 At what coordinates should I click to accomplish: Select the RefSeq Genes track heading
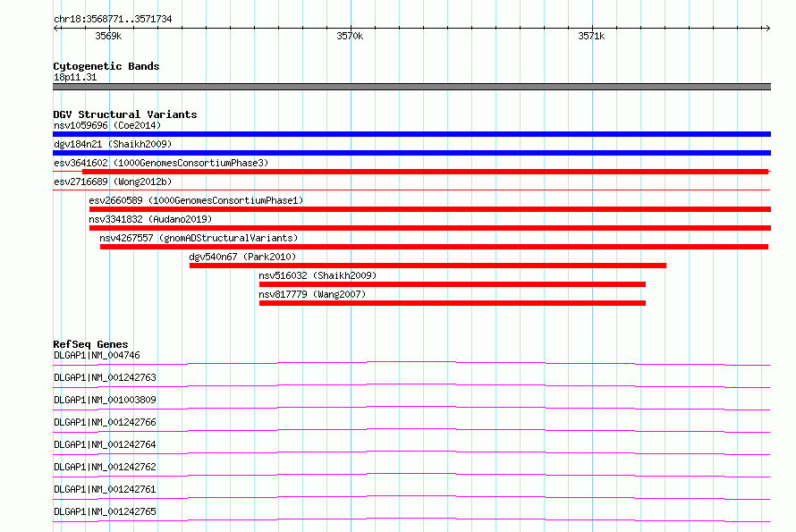(x=90, y=344)
